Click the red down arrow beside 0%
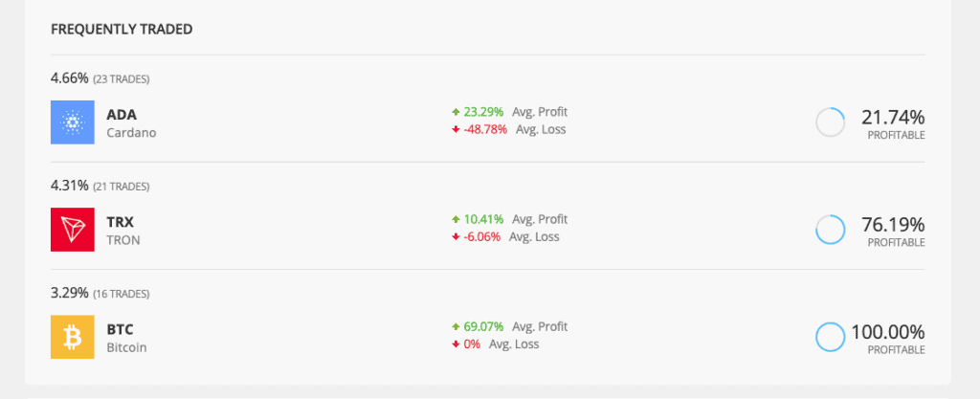 pyautogui.click(x=456, y=344)
